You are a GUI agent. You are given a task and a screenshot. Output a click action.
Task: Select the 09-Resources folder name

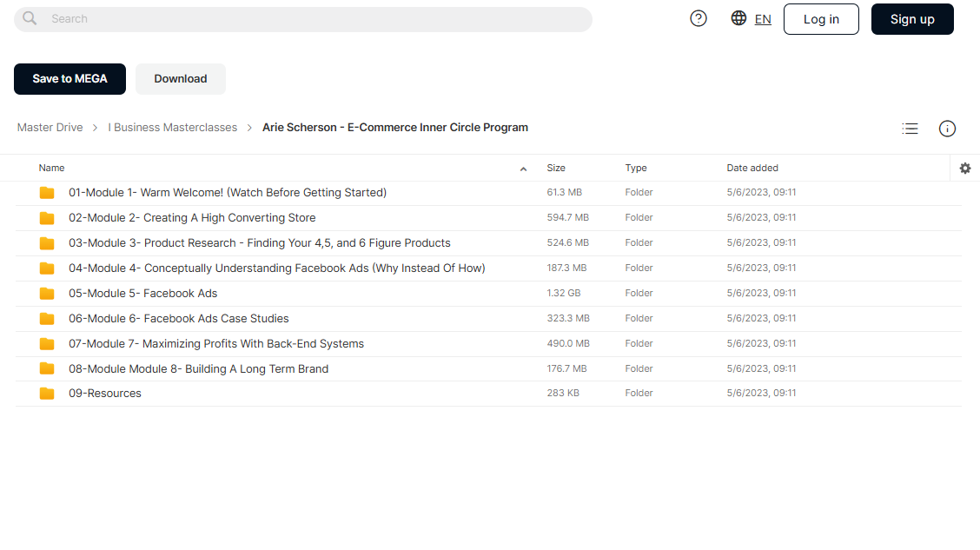point(105,393)
